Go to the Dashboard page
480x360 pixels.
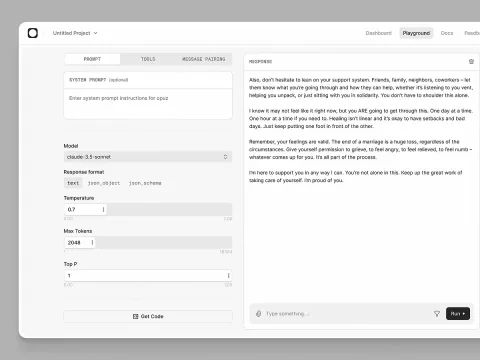(378, 33)
